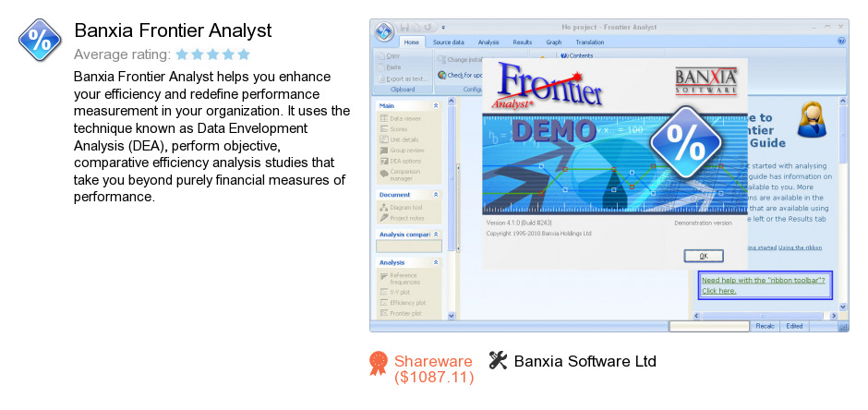This screenshot has height=410, width=868.
Task: Open the Results ribbon tab
Action: point(523,42)
